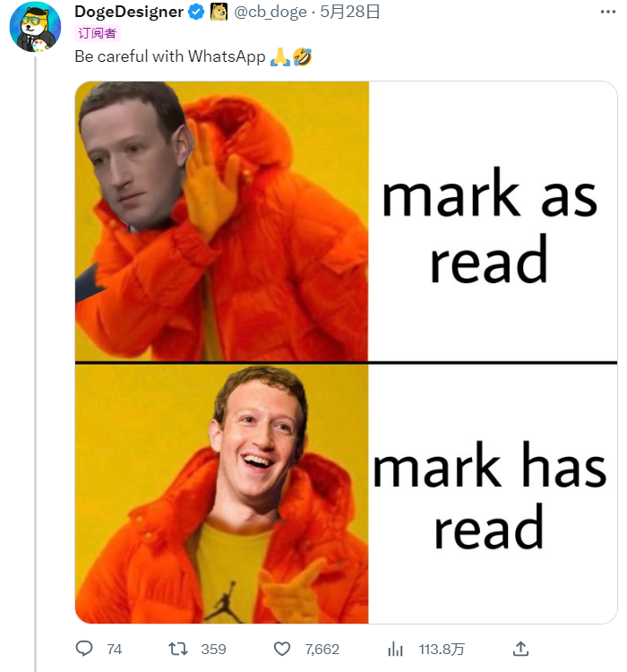Image resolution: width=627 pixels, height=672 pixels.
Task: Click the 订阅者 subscriber label
Action: point(98,33)
